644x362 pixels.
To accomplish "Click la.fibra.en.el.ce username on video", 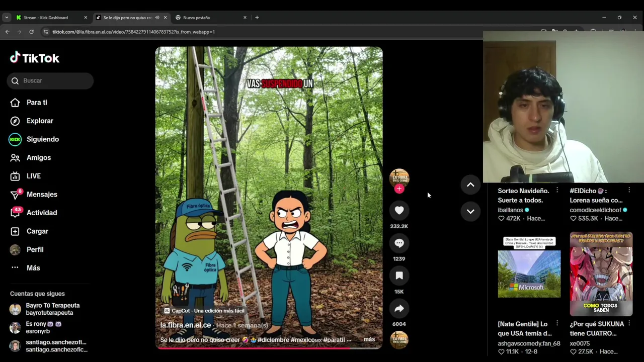I will 186,325.
